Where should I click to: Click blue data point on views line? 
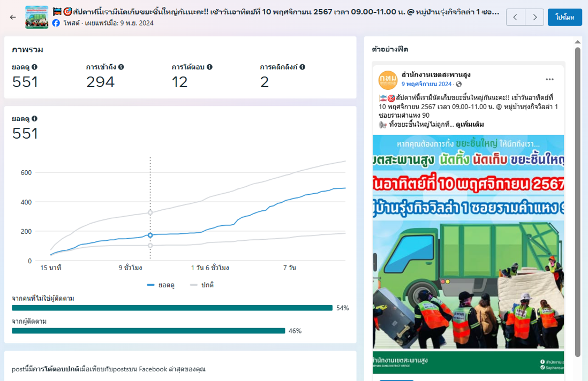[x=150, y=235]
